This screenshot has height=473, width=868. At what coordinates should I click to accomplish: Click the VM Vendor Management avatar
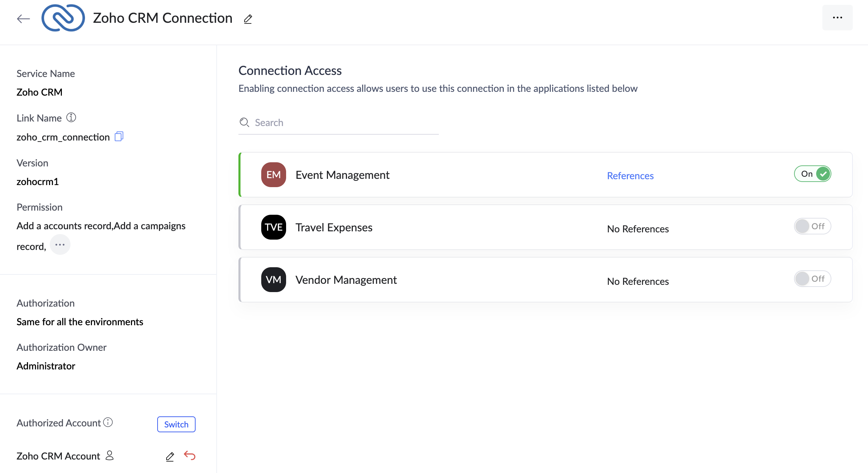pyautogui.click(x=273, y=280)
